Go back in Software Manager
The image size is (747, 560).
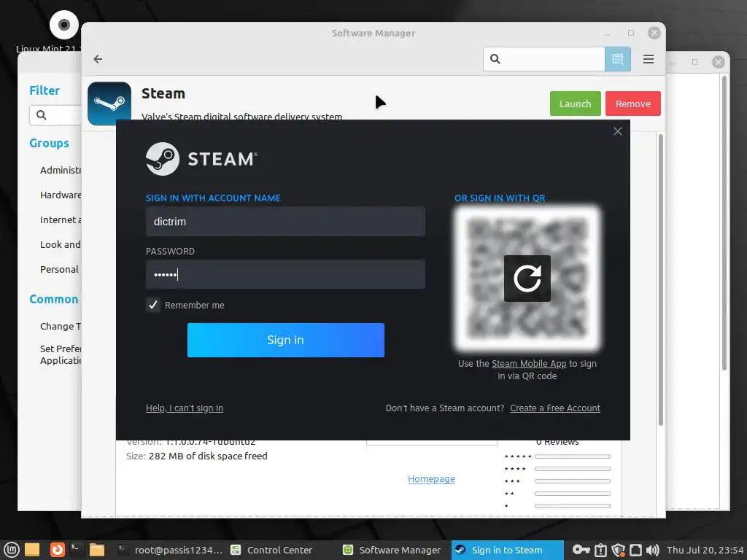[98, 59]
